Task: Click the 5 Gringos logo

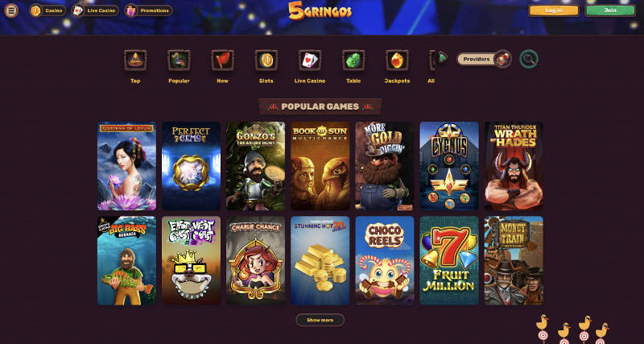Action: coord(320,10)
